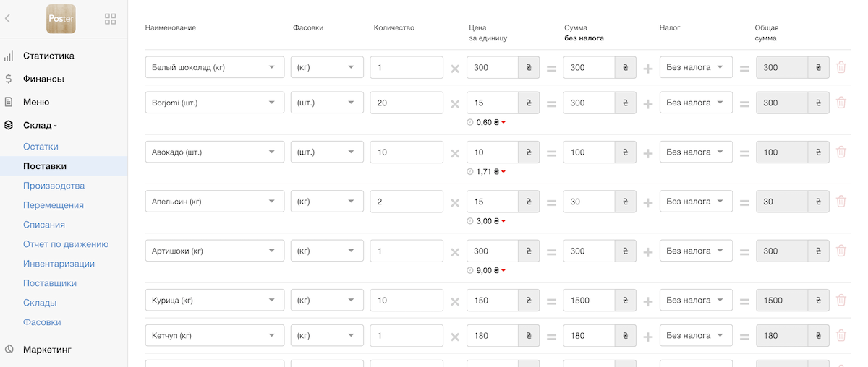Collapse sidebar with the back arrow

click(x=8, y=19)
